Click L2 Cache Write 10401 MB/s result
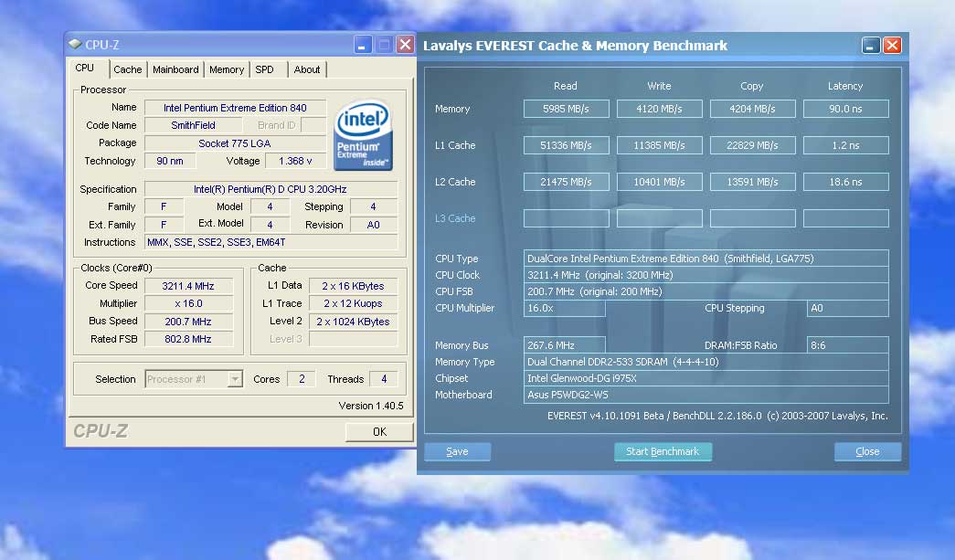The width and height of the screenshot is (955, 560). click(x=660, y=182)
